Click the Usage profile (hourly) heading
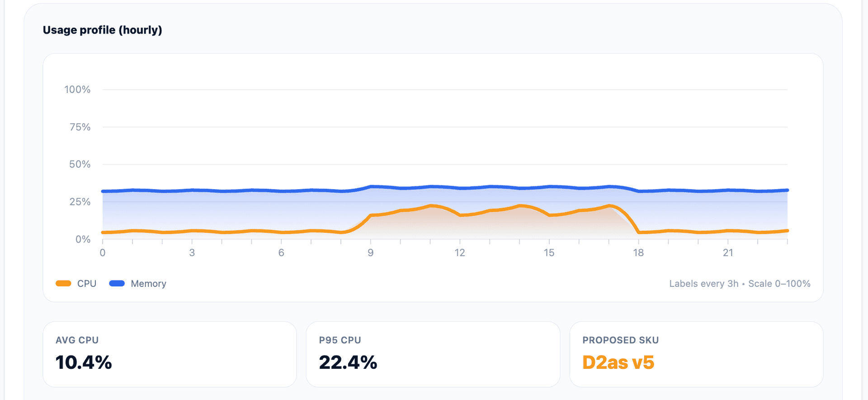The width and height of the screenshot is (868, 400). point(103,30)
